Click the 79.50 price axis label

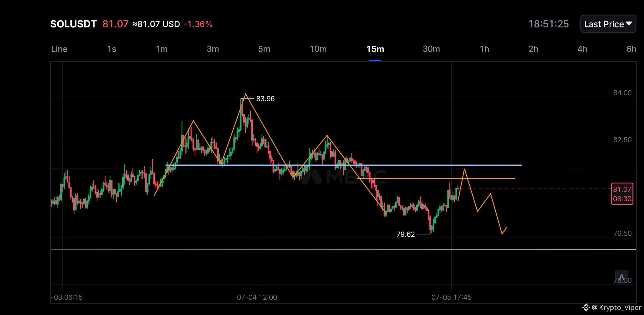(622, 233)
